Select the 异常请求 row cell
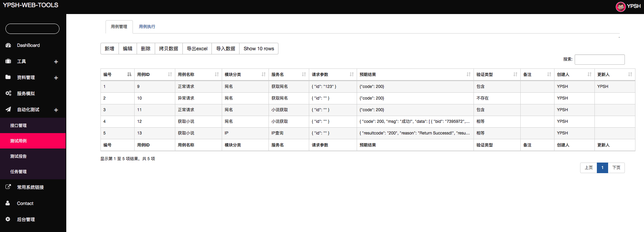This screenshot has width=644, height=232. click(198, 98)
